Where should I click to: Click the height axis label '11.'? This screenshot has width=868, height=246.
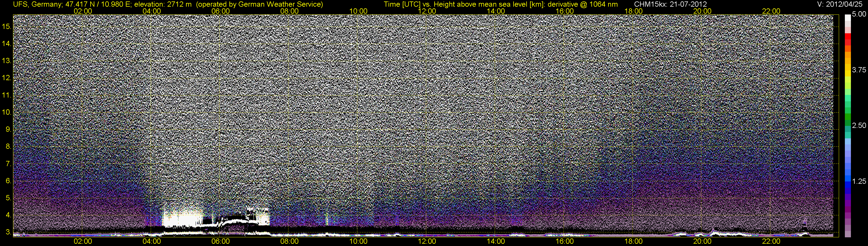(x=6, y=95)
